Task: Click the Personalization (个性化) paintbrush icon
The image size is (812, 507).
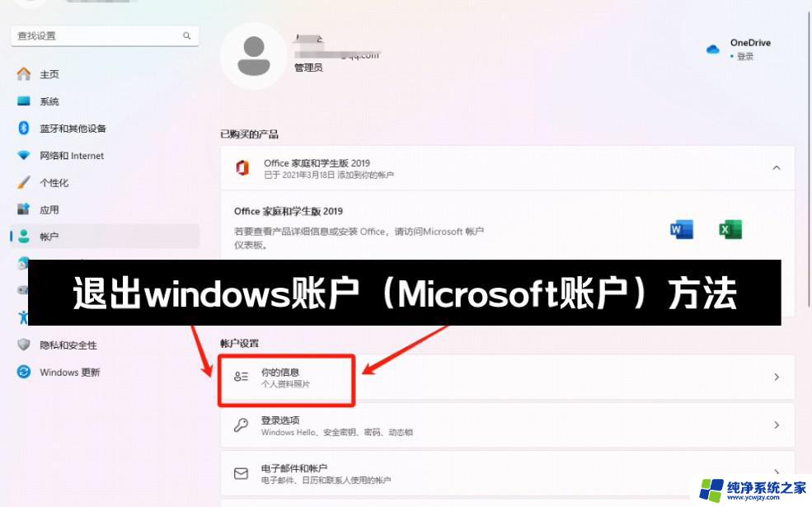Action: [x=23, y=182]
